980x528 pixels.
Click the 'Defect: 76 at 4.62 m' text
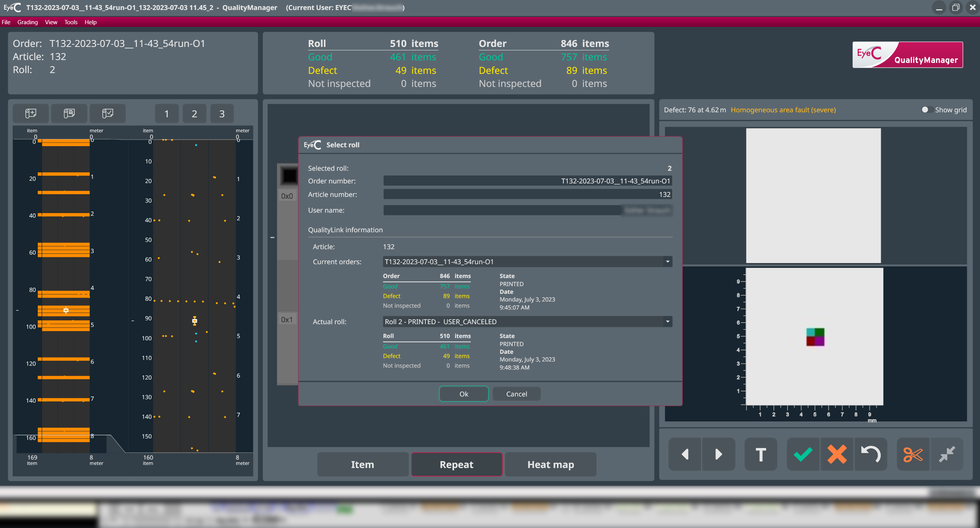(695, 110)
